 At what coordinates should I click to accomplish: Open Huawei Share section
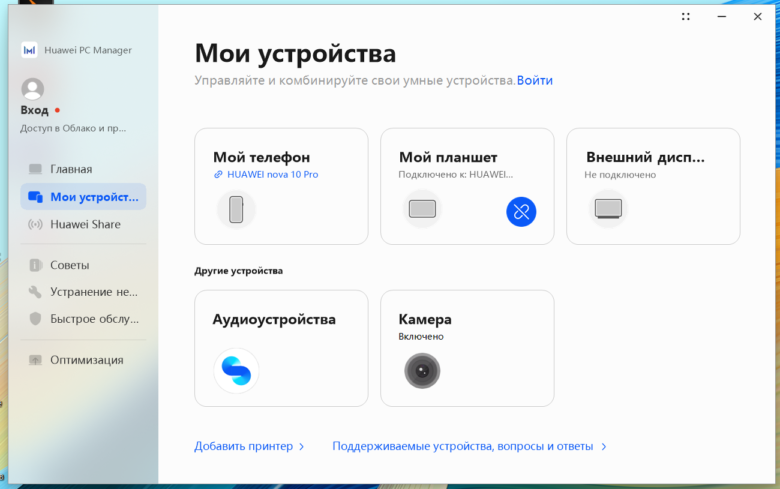click(x=83, y=224)
